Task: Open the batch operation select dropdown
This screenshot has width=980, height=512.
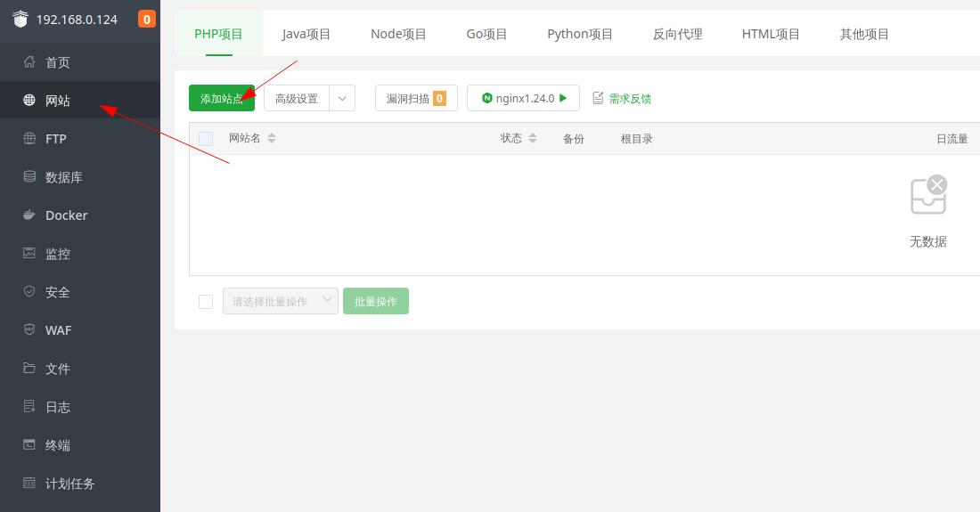Action: click(x=280, y=302)
